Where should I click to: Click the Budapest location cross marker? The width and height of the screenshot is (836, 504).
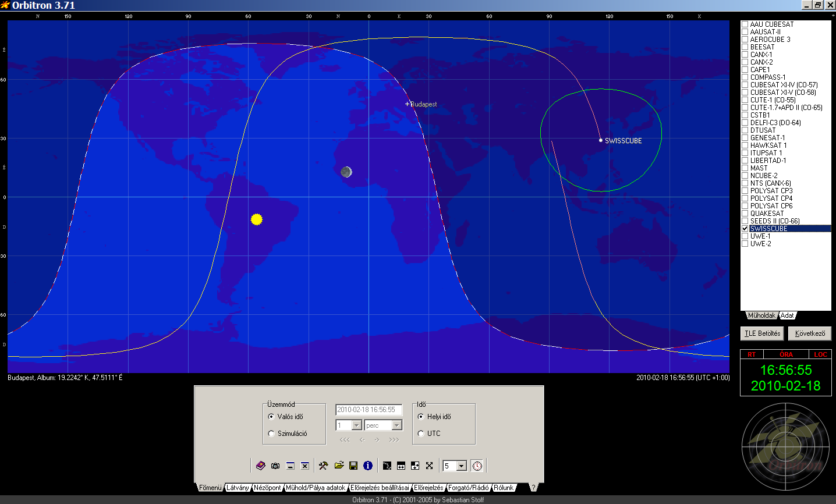pos(408,104)
